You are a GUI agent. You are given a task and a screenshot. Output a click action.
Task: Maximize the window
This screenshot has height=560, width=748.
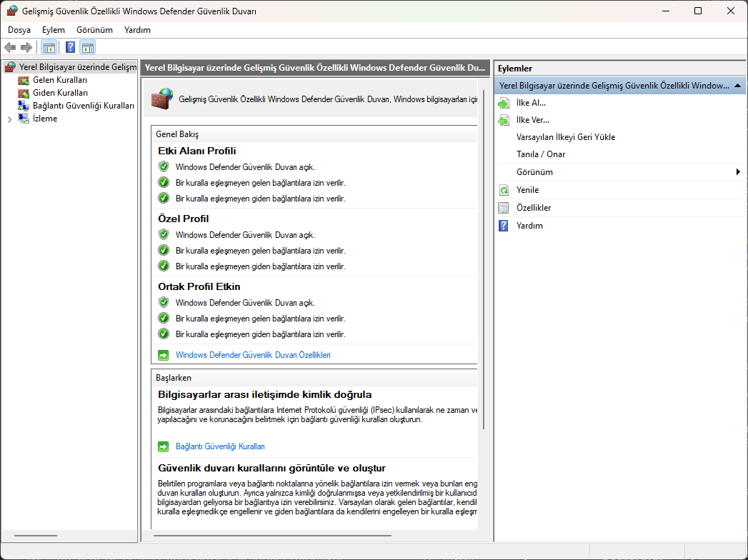click(x=698, y=11)
